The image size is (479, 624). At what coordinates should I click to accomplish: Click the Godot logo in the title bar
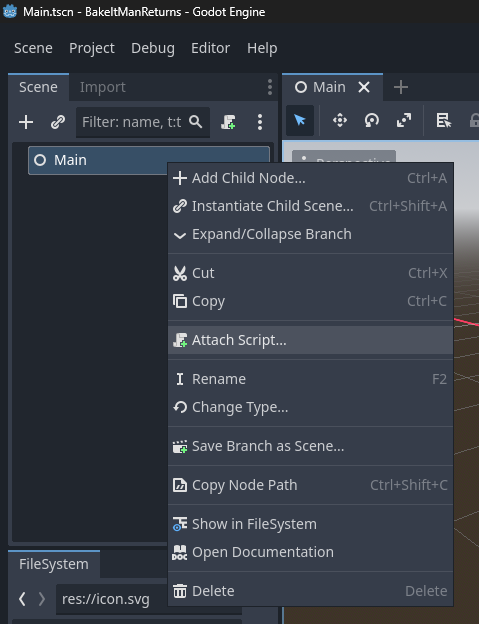coord(10,11)
